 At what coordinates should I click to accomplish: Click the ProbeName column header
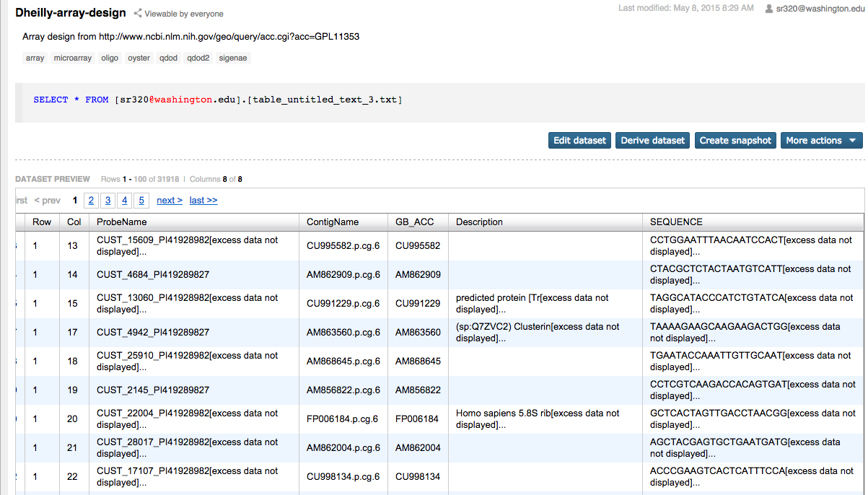193,222
